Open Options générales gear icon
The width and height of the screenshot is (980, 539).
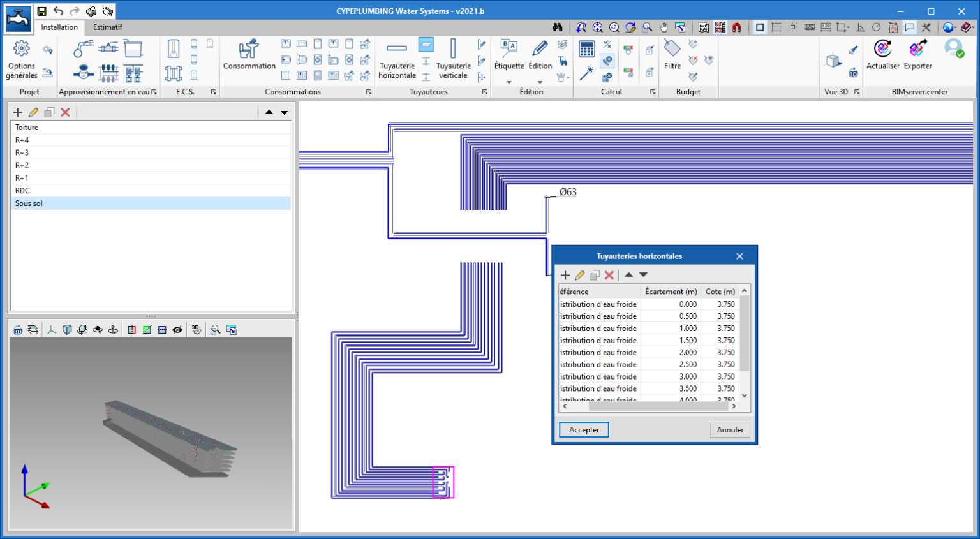pos(21,49)
